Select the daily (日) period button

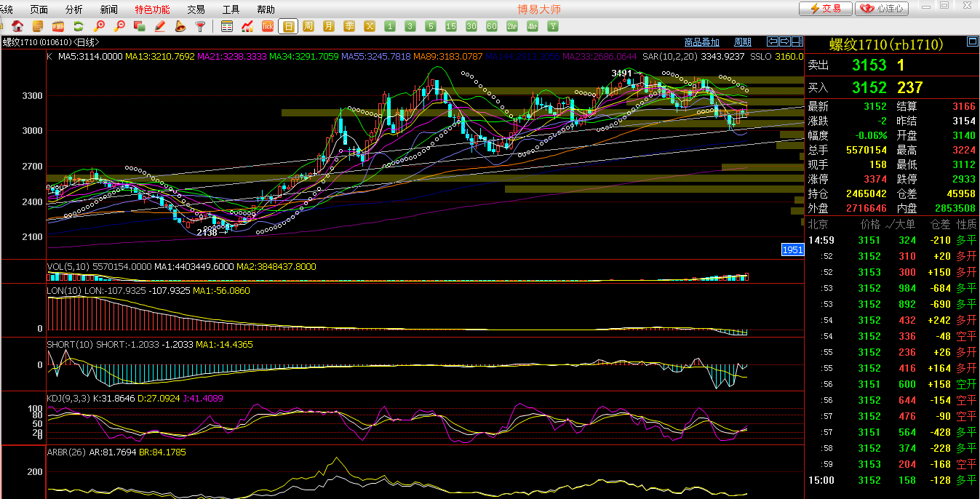point(288,26)
